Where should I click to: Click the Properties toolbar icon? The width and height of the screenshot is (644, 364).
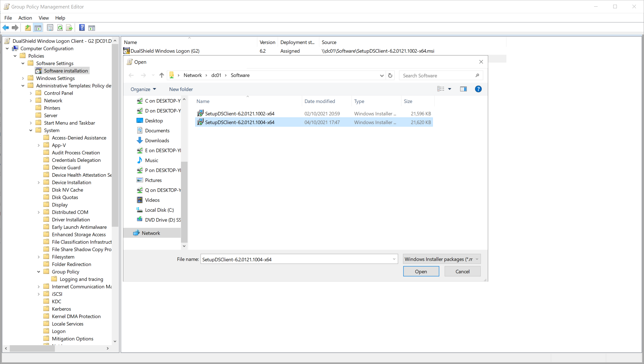[x=50, y=28]
